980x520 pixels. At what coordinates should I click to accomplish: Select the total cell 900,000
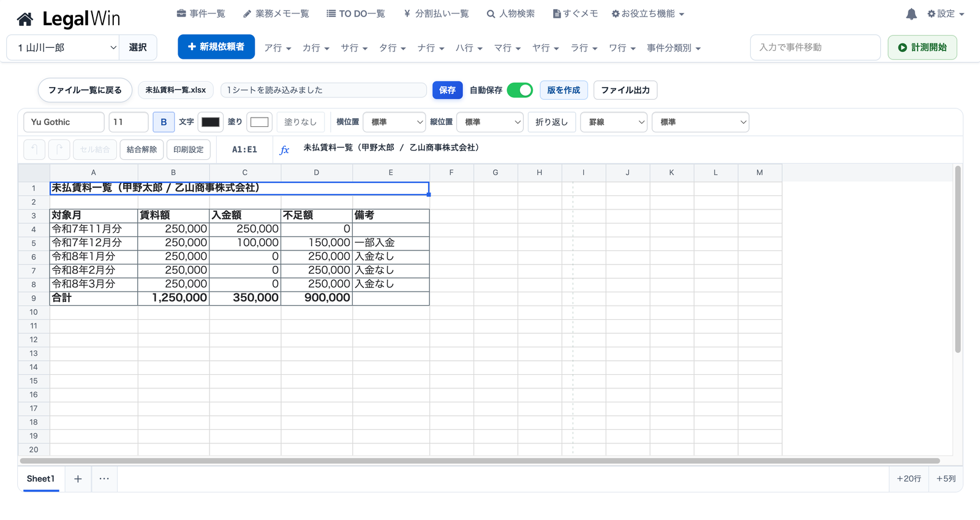(317, 298)
